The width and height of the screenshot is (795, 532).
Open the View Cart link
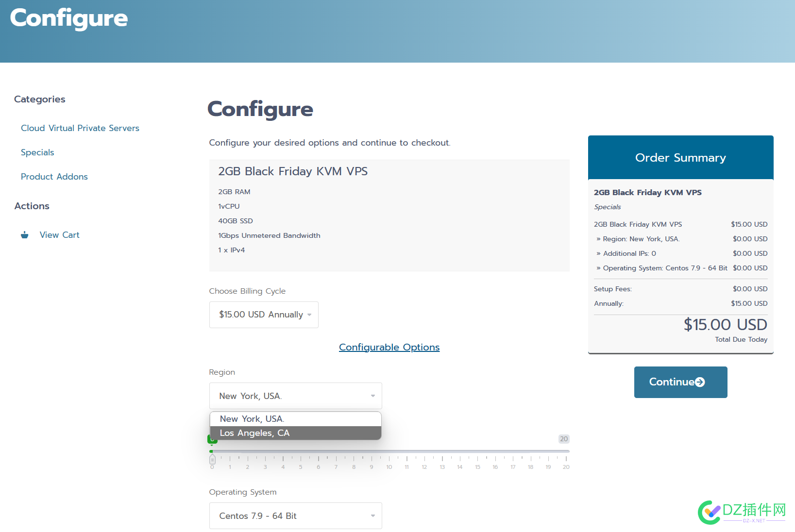click(59, 235)
